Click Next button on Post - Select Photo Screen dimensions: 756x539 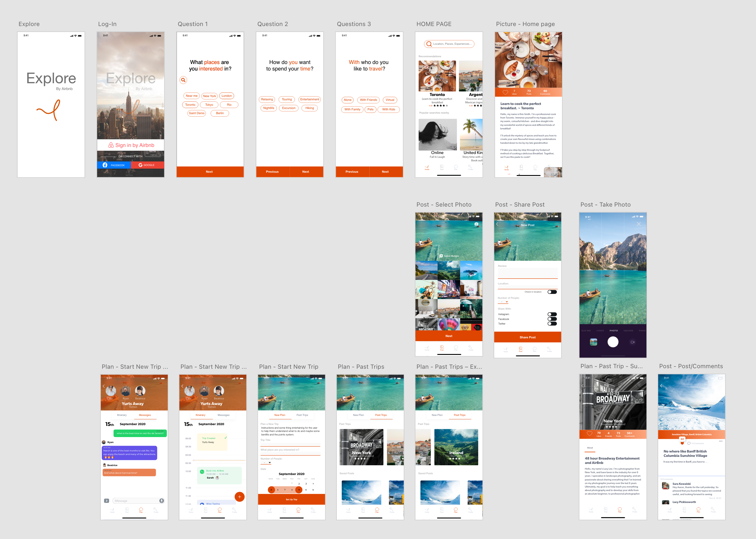click(x=449, y=336)
